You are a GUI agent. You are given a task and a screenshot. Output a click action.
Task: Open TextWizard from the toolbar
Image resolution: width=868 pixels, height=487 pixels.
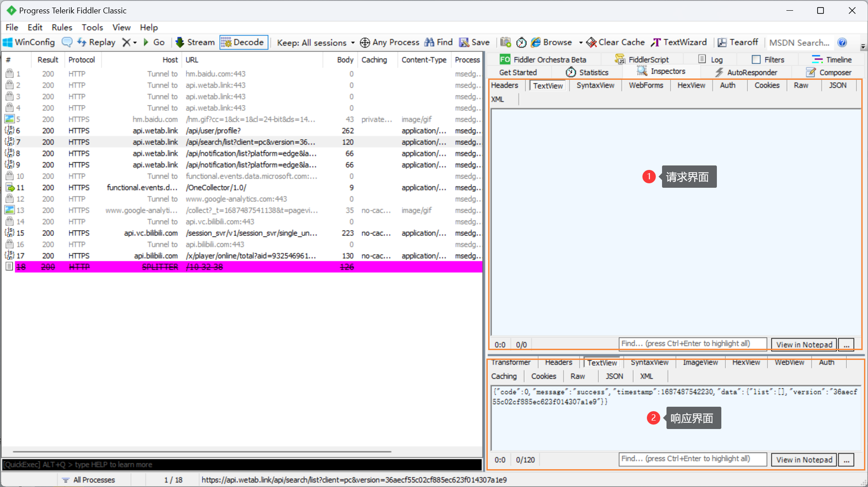click(679, 42)
